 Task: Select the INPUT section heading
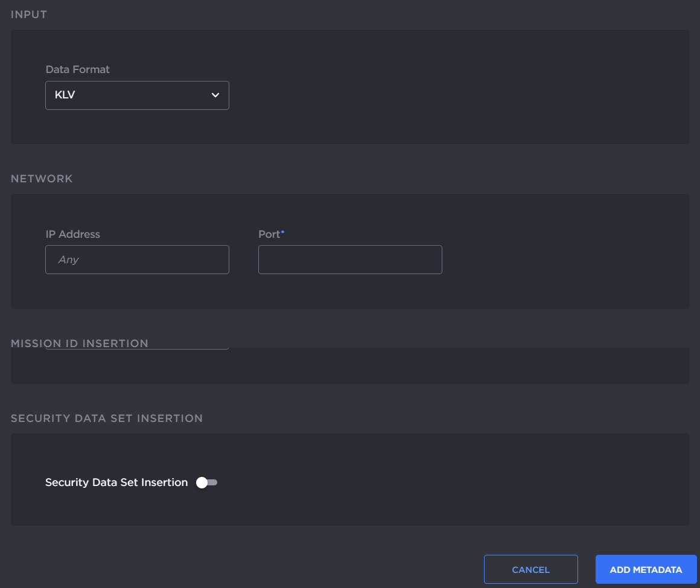(29, 14)
